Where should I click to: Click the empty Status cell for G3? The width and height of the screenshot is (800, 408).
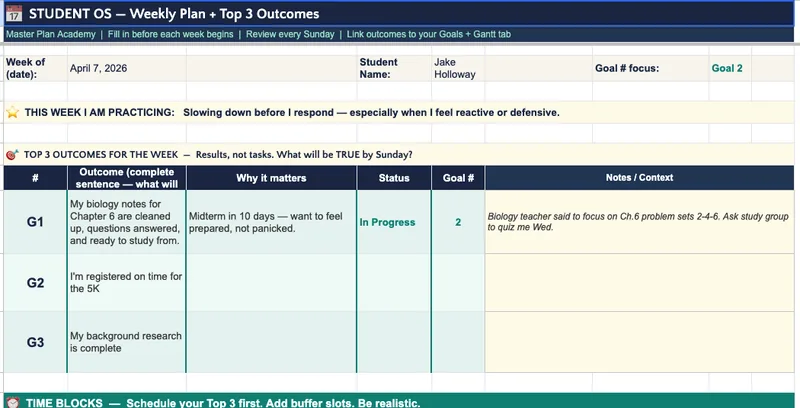(x=394, y=342)
